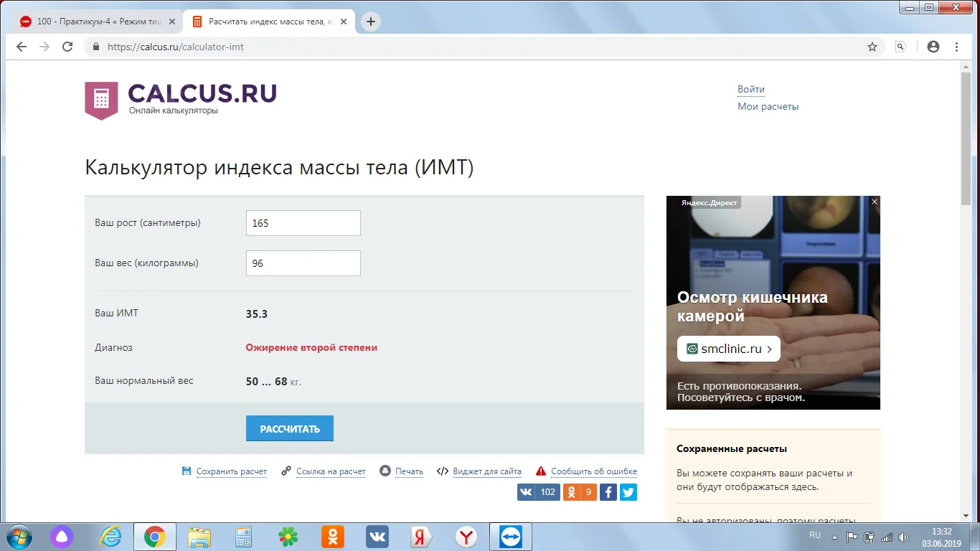Close the Yandex.Direct ad
Screen dimensions: 980x551
pos(875,202)
